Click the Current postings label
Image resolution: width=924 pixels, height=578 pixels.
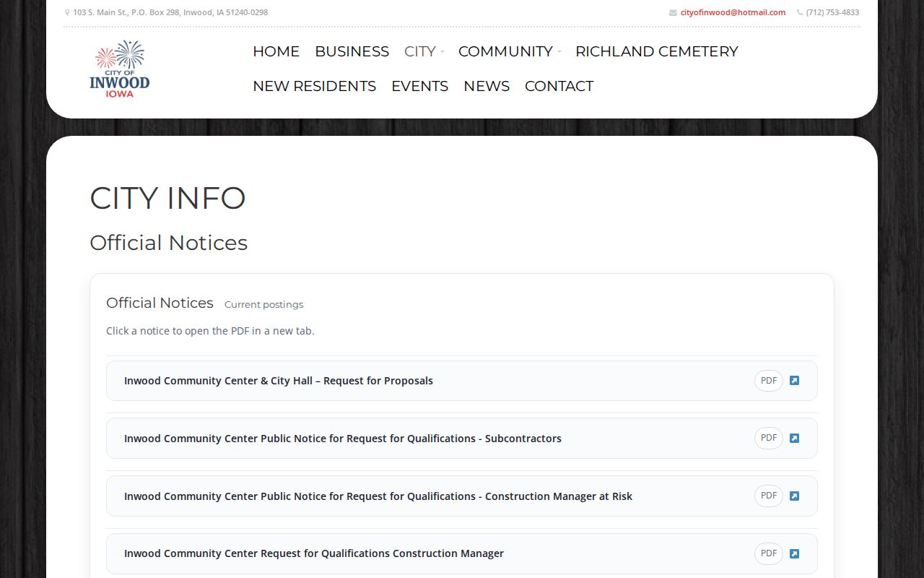[263, 304]
